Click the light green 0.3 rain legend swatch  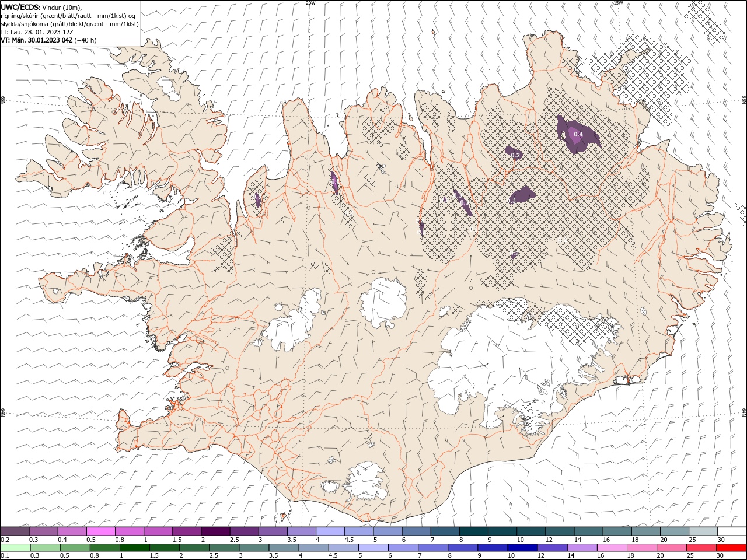[x=45, y=548]
